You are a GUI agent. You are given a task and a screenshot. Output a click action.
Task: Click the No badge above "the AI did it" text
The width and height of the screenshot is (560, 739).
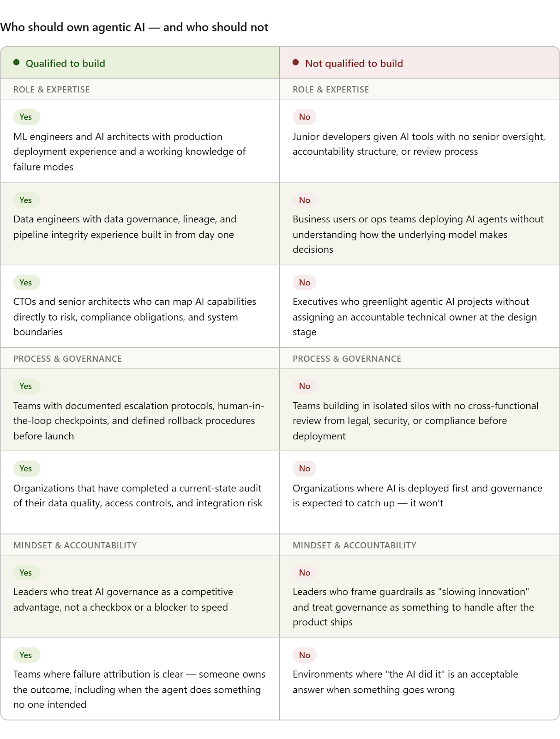pos(304,655)
